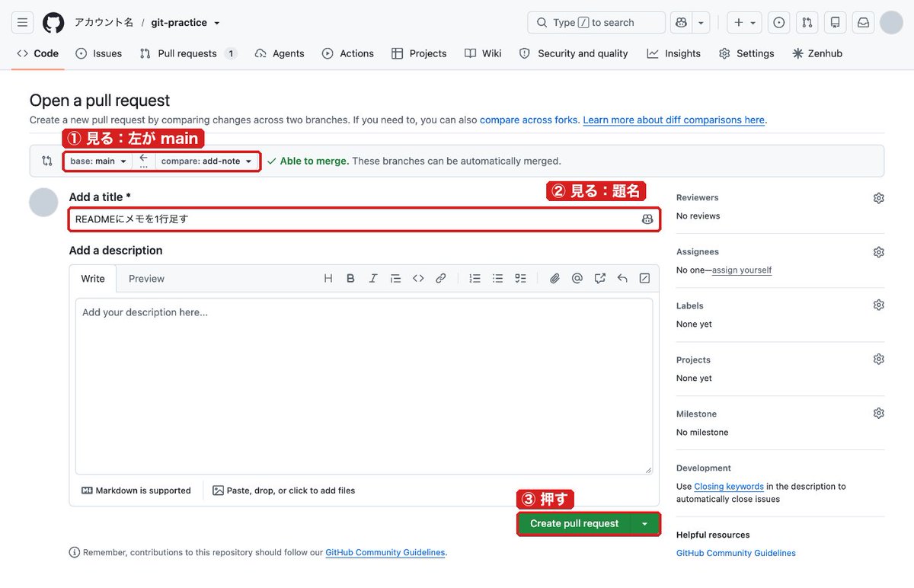The width and height of the screenshot is (914, 588).
Task: Go to the GitHub homepage logo
Action: 53,23
